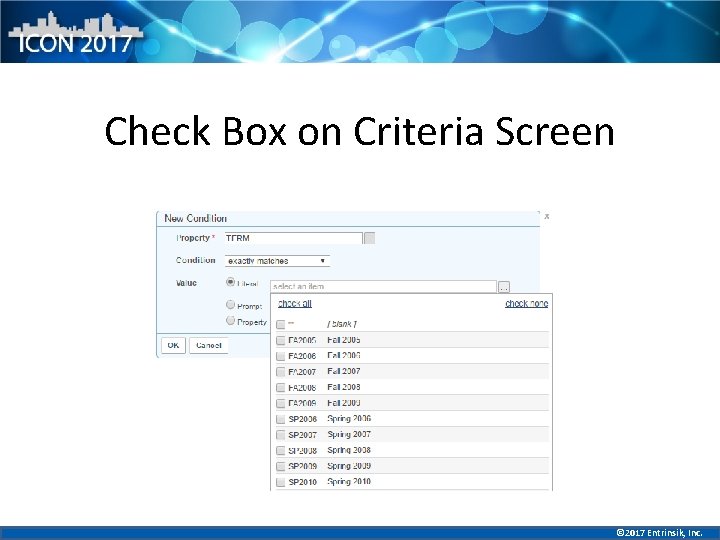Enable the FA2007 Fall 2007 checkbox
720x540 pixels.
(x=281, y=371)
